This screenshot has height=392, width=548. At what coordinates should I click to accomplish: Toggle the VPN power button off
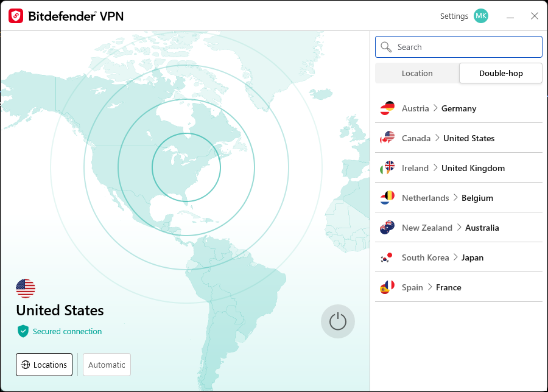pos(337,321)
